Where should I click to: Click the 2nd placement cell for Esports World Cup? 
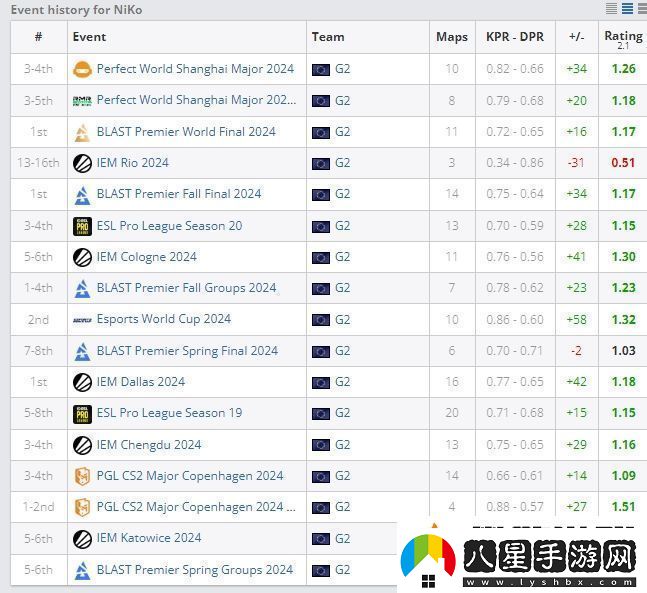38,320
